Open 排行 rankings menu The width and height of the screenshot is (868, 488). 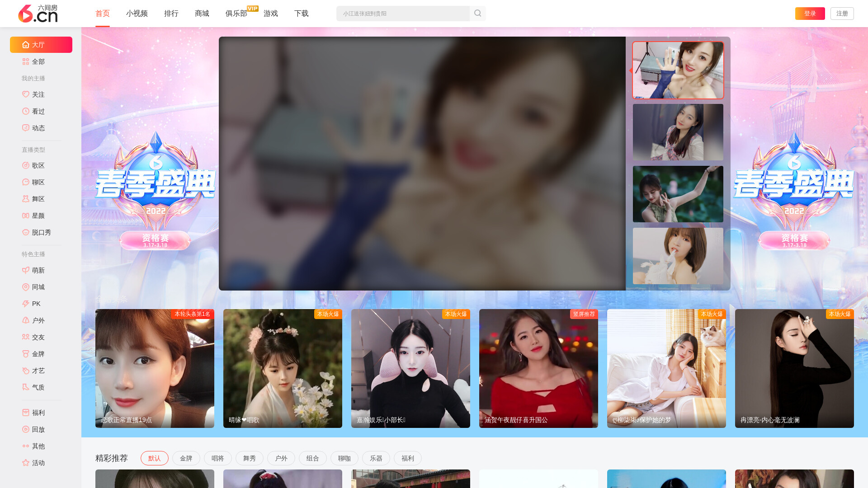171,14
